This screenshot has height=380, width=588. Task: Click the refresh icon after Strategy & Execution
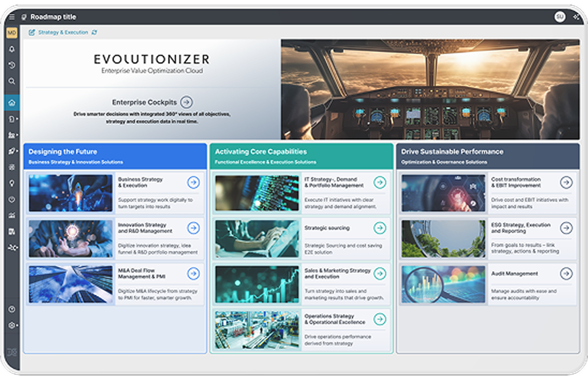point(94,32)
